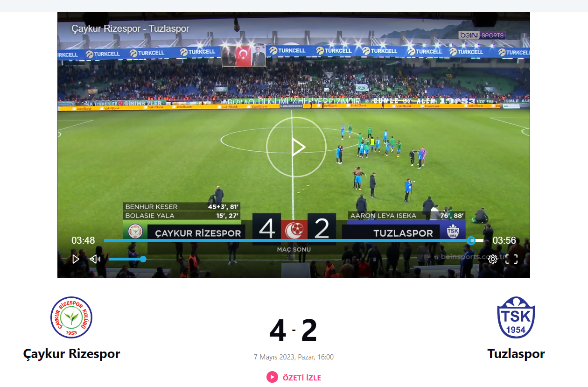Click the large center play button

296,147
